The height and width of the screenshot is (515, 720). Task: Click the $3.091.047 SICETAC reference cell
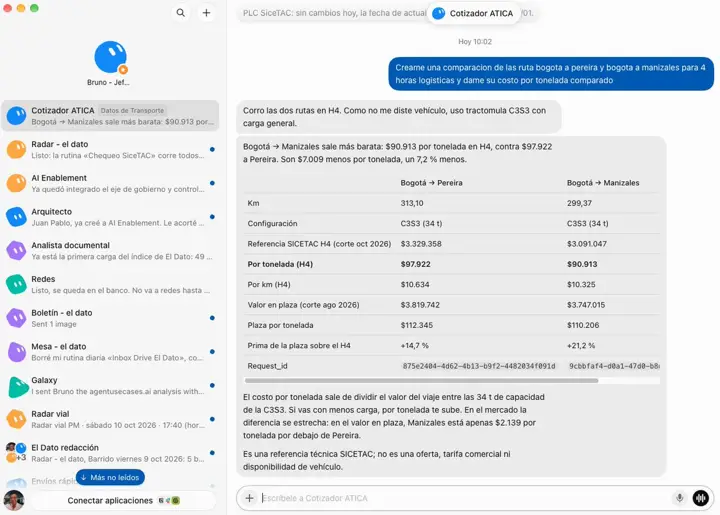tap(587, 244)
